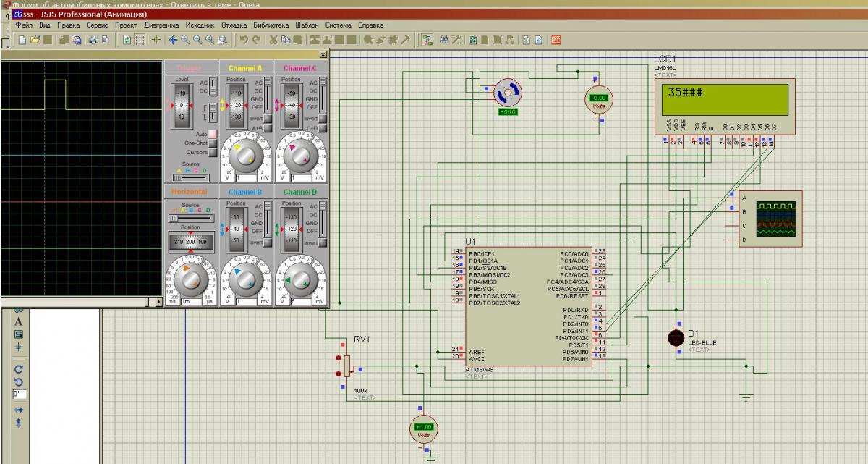
Task: Click the New Design file icon
Action: click(x=22, y=40)
